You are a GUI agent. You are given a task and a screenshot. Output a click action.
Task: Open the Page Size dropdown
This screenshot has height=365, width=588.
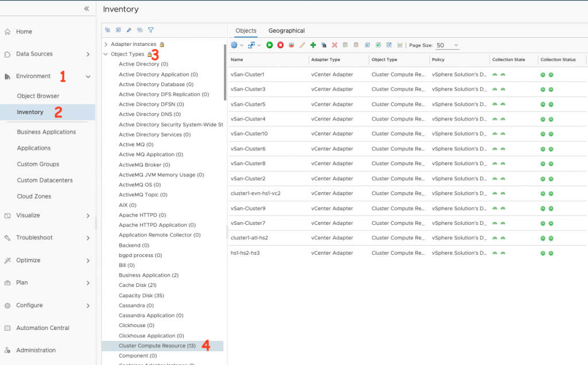point(447,45)
